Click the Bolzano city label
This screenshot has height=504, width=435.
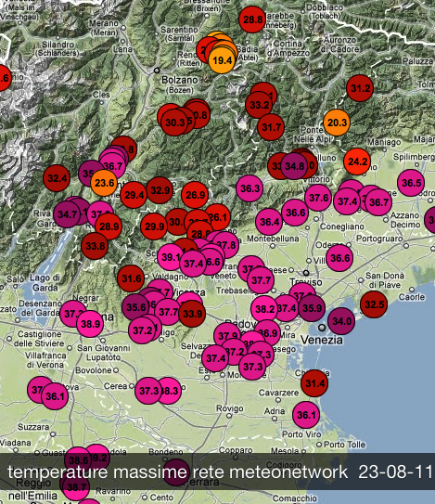tap(180, 80)
